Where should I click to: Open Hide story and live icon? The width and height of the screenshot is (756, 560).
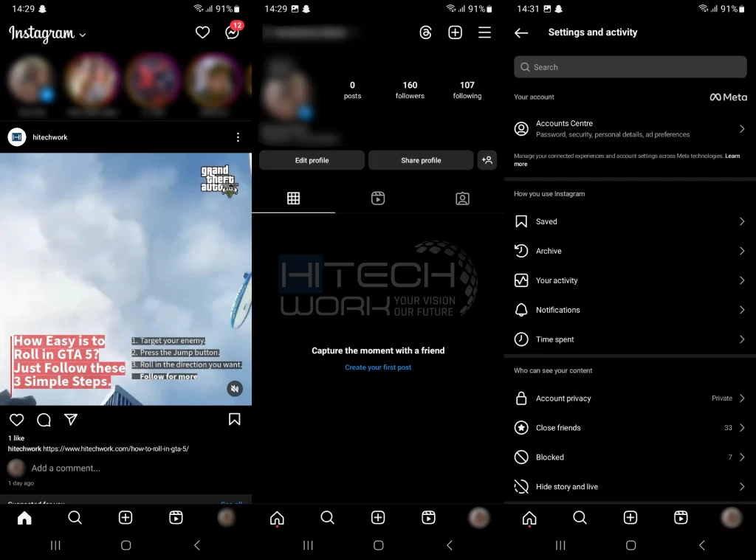tap(521, 487)
